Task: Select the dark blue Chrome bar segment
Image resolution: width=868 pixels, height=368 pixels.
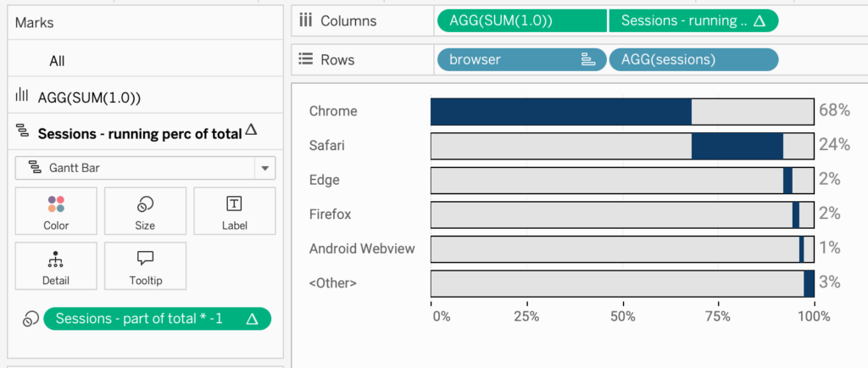Action: coord(561,111)
